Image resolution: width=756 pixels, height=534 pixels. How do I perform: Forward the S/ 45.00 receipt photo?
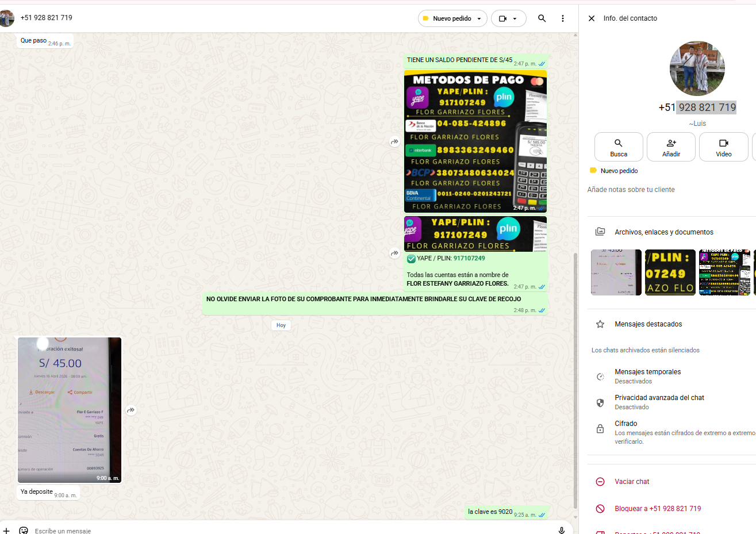pyautogui.click(x=131, y=410)
